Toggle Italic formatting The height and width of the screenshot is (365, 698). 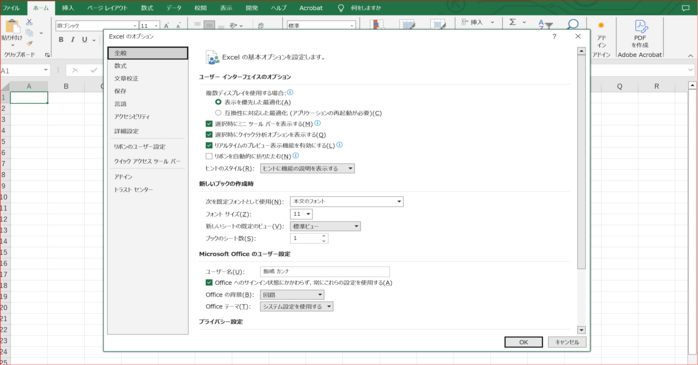tap(73, 40)
